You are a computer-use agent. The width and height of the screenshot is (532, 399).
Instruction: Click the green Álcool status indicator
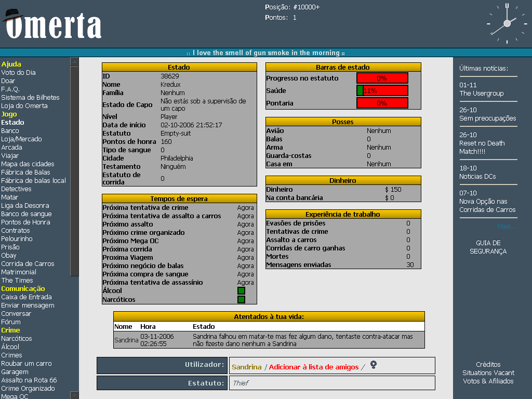pyautogui.click(x=241, y=291)
